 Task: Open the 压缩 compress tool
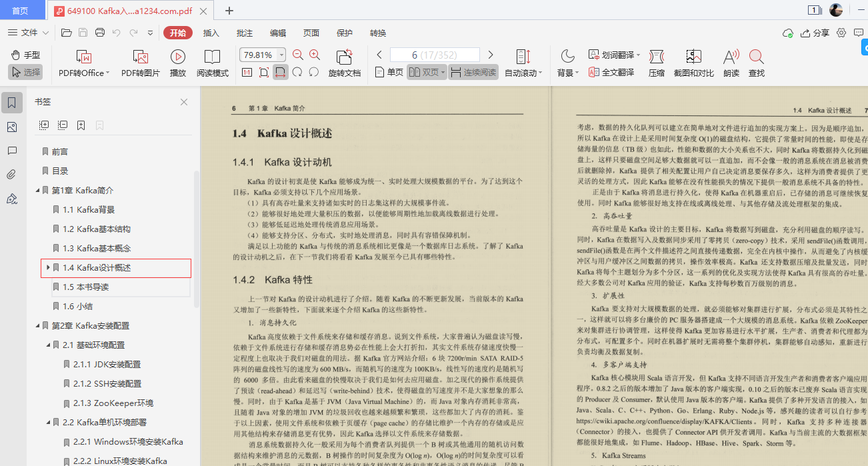pos(656,63)
